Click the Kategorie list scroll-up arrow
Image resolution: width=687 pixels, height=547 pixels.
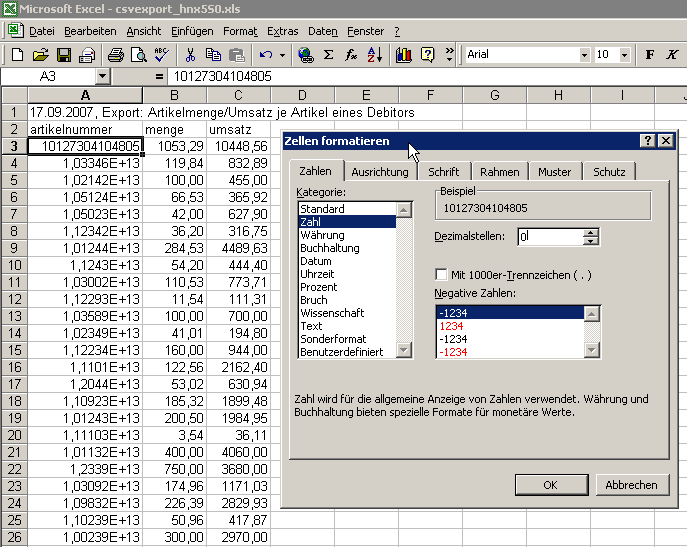tap(404, 210)
